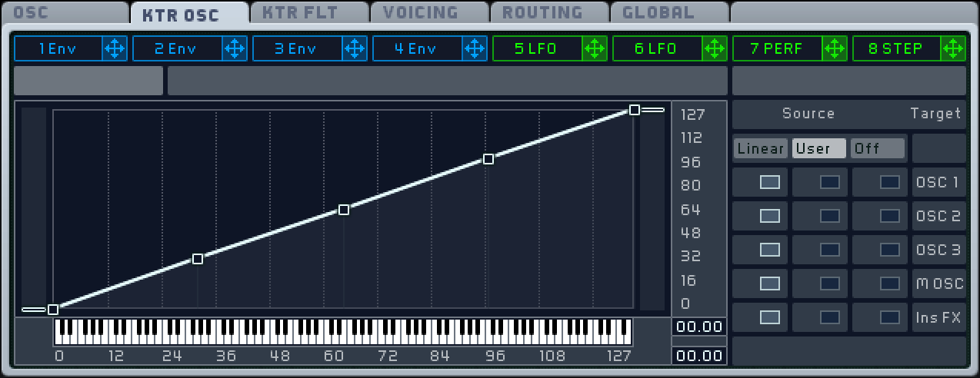Enable Linear keytracking for OSC 3
Viewport: 980px width, 378px height.
pyautogui.click(x=770, y=250)
